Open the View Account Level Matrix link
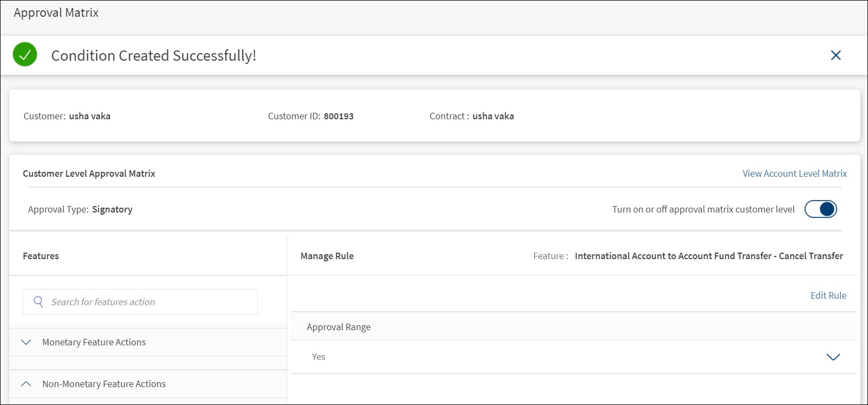 [794, 173]
